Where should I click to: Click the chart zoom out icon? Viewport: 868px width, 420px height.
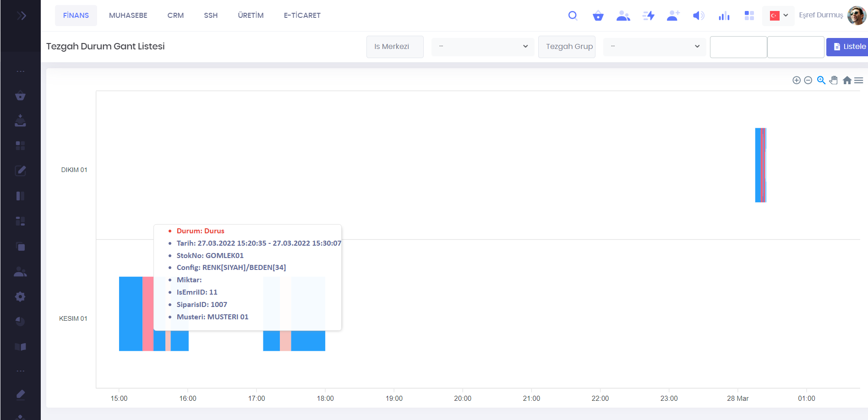click(x=808, y=81)
